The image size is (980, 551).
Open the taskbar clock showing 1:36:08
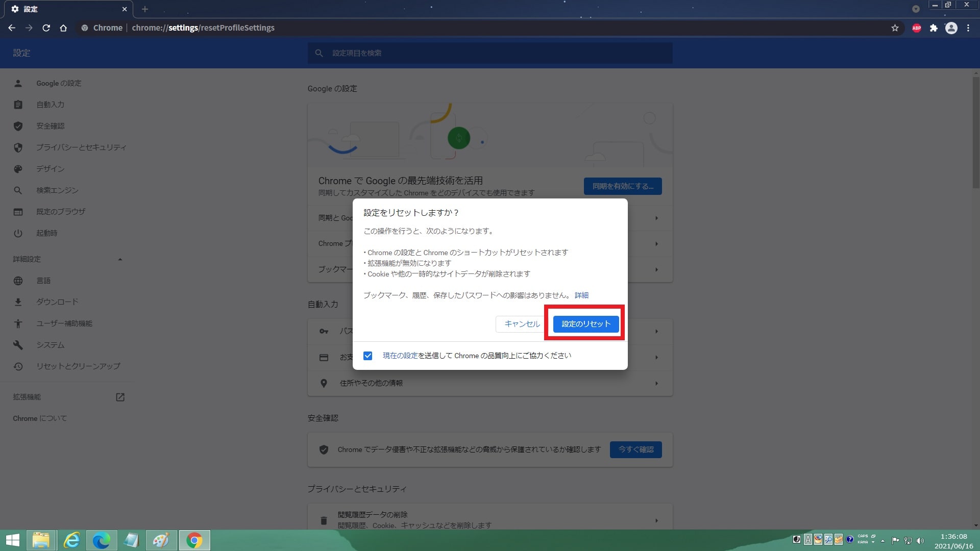pos(953,541)
